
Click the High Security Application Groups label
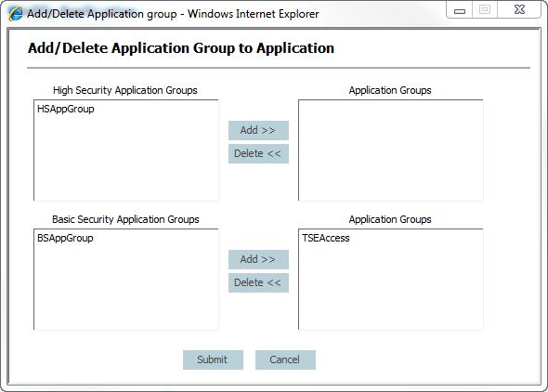coord(125,90)
